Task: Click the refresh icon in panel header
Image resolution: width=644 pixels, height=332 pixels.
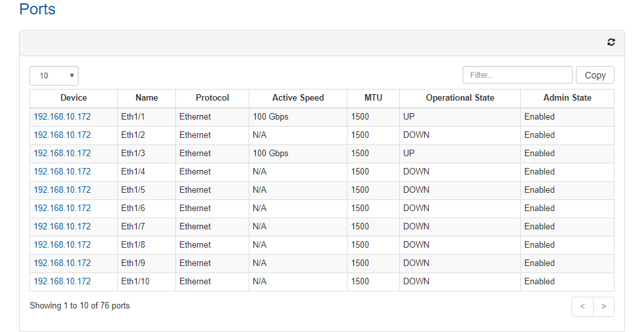Action: tap(611, 42)
